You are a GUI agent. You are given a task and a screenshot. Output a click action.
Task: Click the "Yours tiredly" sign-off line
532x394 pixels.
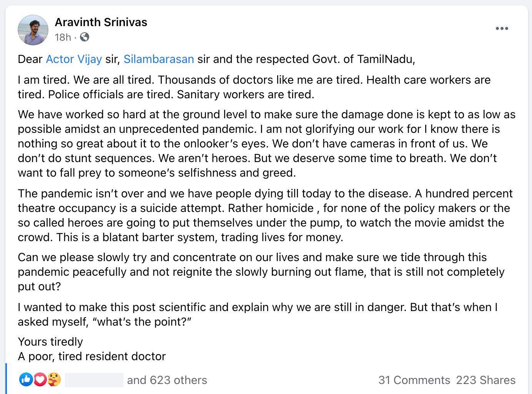click(50, 342)
